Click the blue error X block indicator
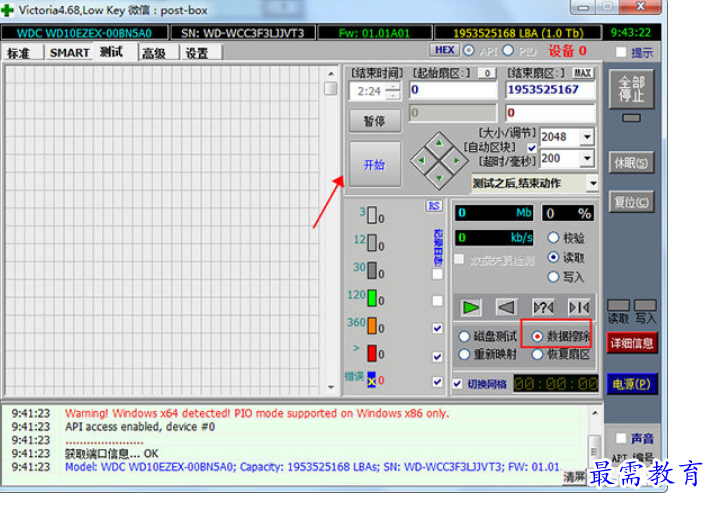711x505 pixels. point(372,380)
